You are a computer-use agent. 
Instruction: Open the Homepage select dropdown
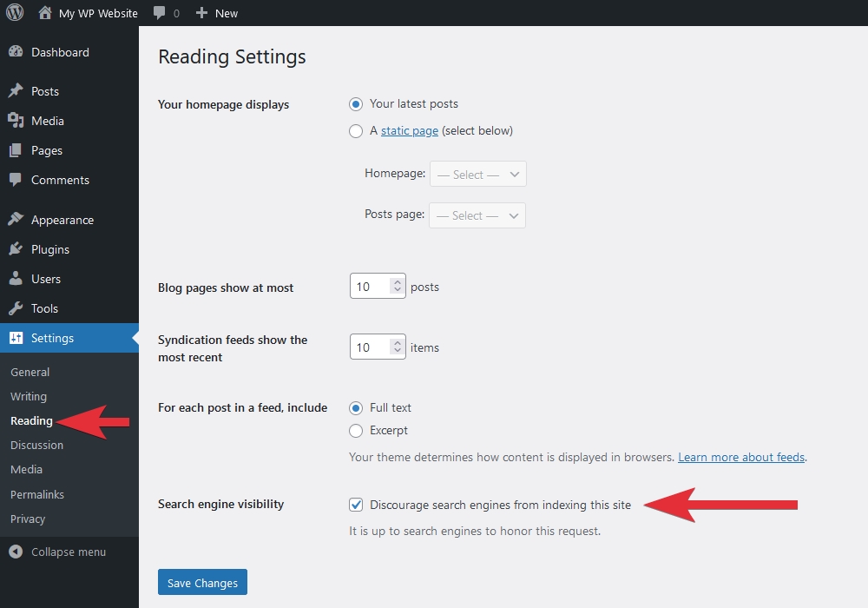[477, 174]
